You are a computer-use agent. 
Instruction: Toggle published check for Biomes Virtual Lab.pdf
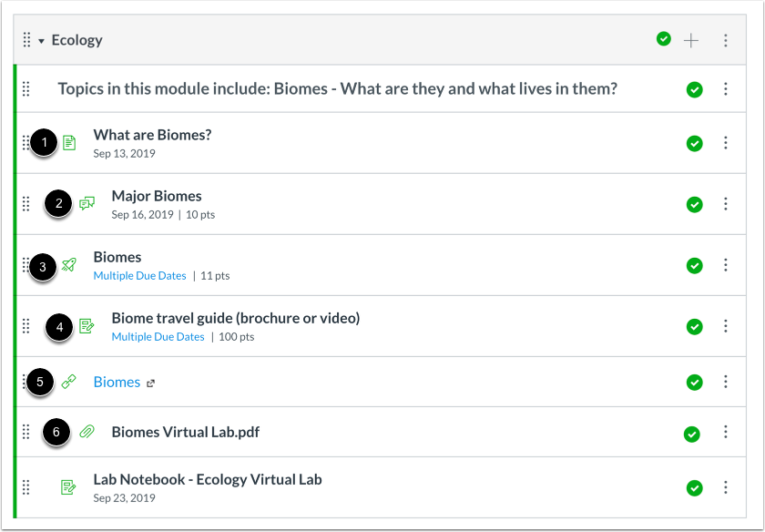692,434
